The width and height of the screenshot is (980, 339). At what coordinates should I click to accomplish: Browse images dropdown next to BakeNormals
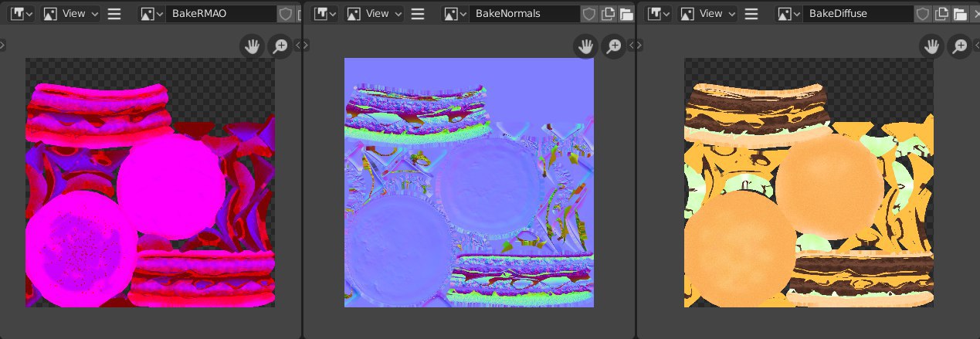click(456, 14)
